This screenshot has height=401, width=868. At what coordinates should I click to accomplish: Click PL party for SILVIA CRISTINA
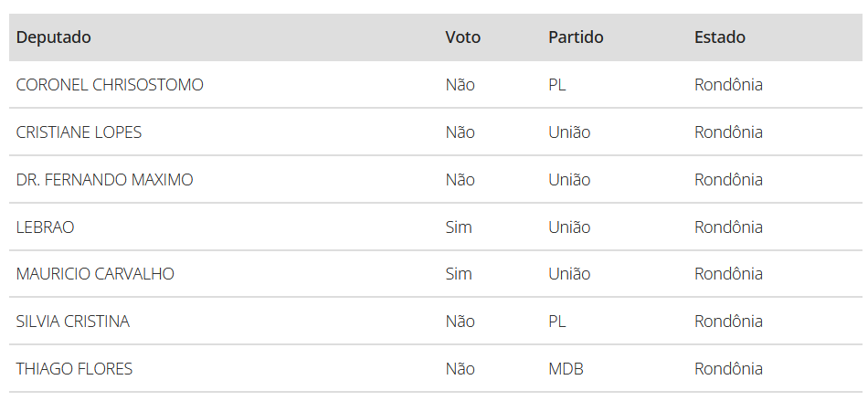[x=557, y=322]
